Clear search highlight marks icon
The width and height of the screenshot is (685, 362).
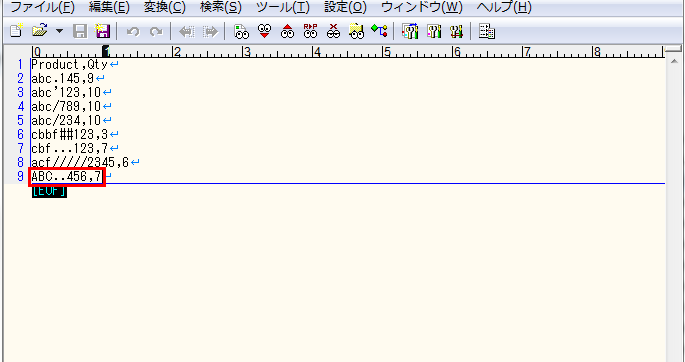[x=334, y=31]
